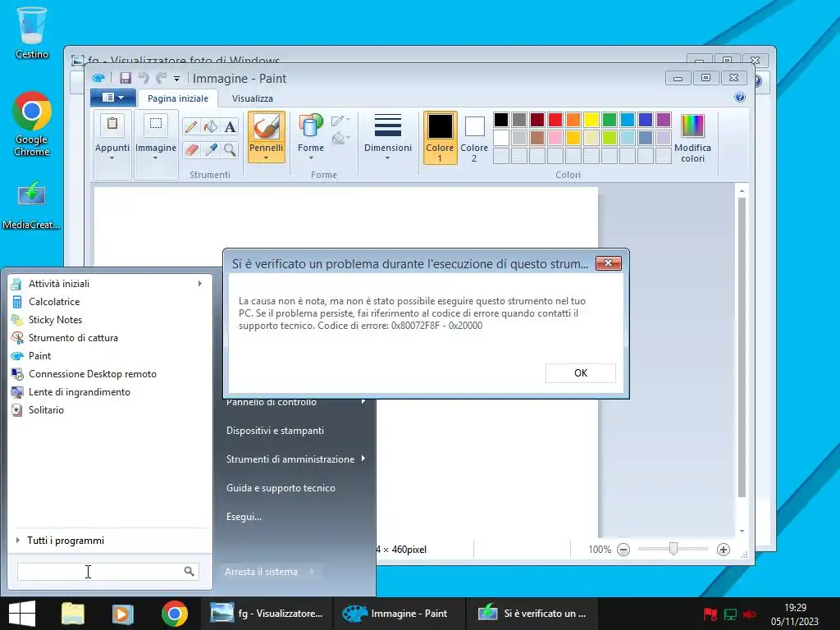Open MediaCreationTool desktop icon
This screenshot has width=840, height=630.
[31, 205]
